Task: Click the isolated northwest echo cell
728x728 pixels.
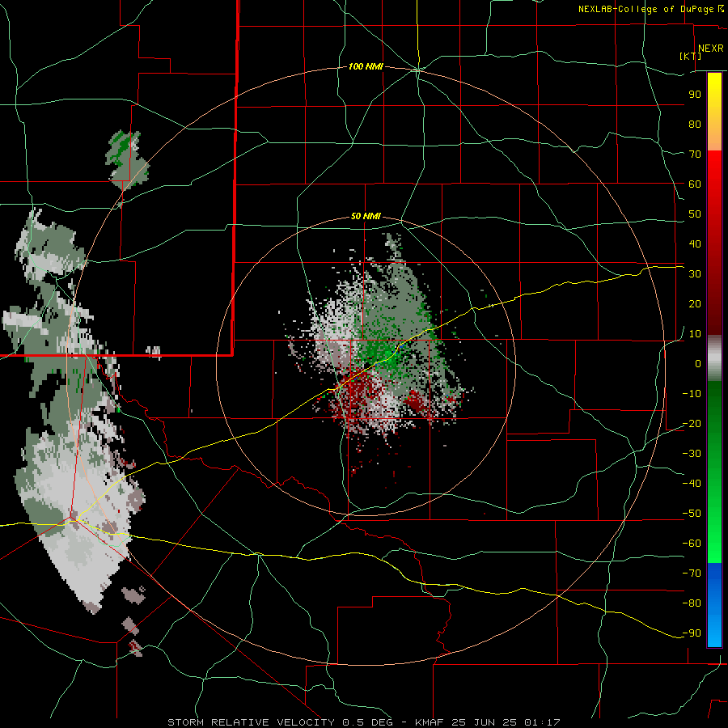Action: pos(127,160)
